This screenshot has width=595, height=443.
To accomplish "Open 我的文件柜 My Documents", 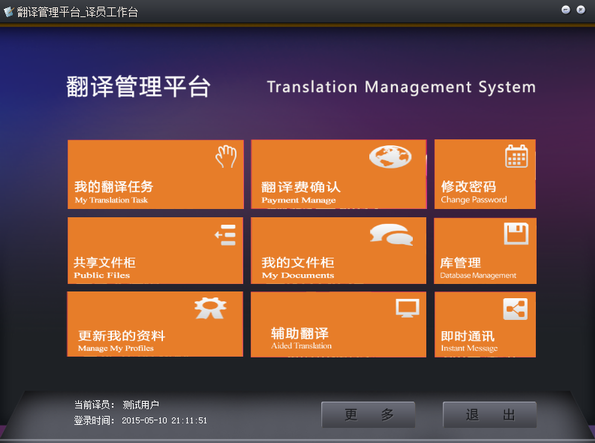I will click(x=338, y=251).
